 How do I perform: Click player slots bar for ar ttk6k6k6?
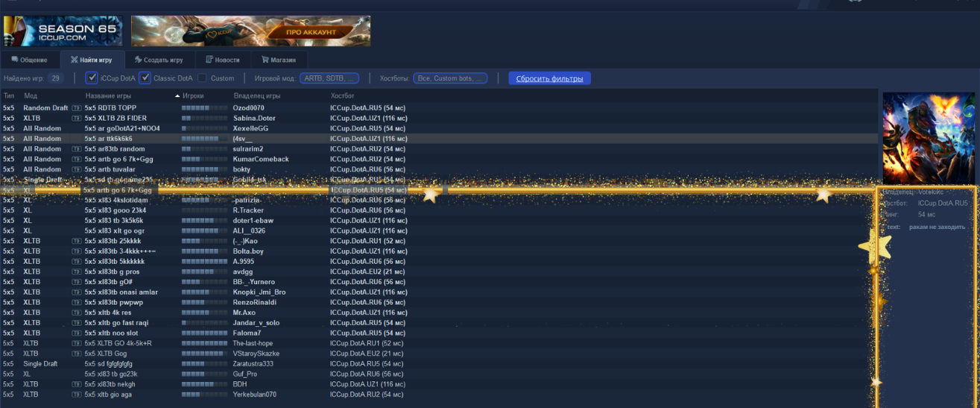[205, 139]
